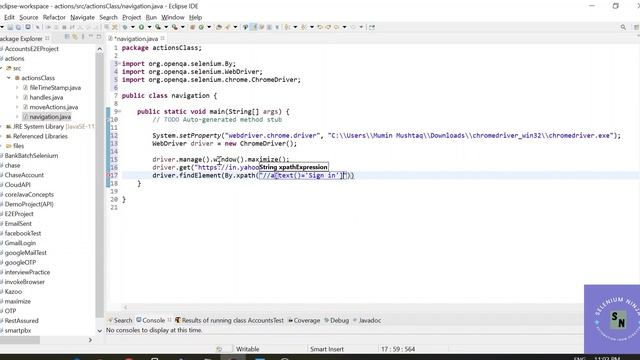Click the Save All toolbar icon
This screenshot has width=640, height=360.
[18, 27]
